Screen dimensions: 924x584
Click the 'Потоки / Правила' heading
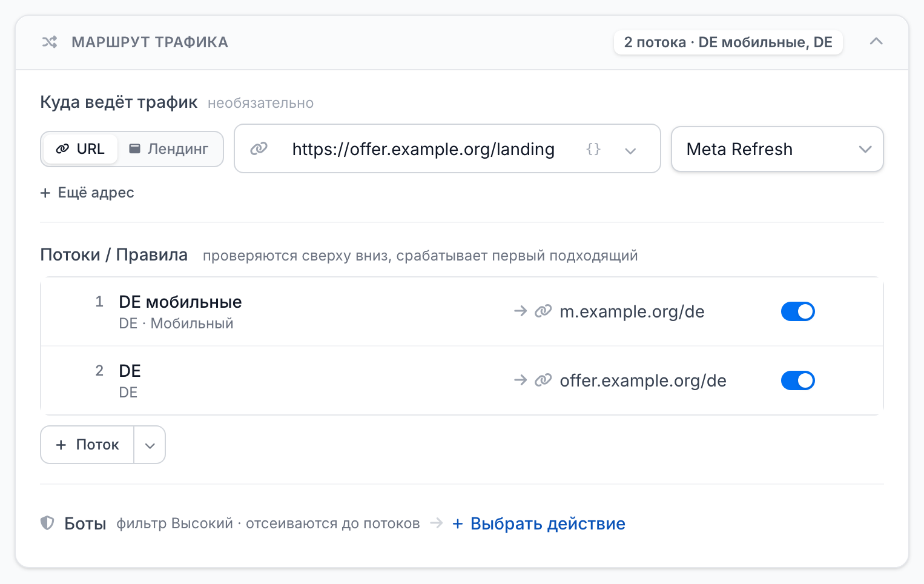[114, 254]
